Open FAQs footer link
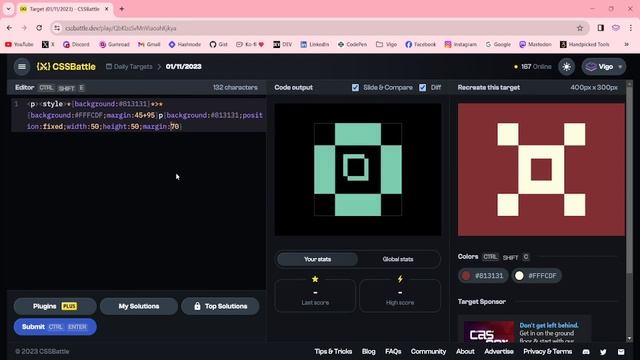Viewport: 640px width, 360px height. (393, 351)
